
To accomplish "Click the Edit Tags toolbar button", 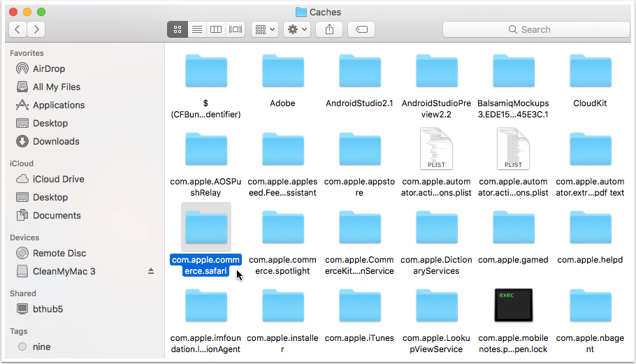I will [x=361, y=29].
